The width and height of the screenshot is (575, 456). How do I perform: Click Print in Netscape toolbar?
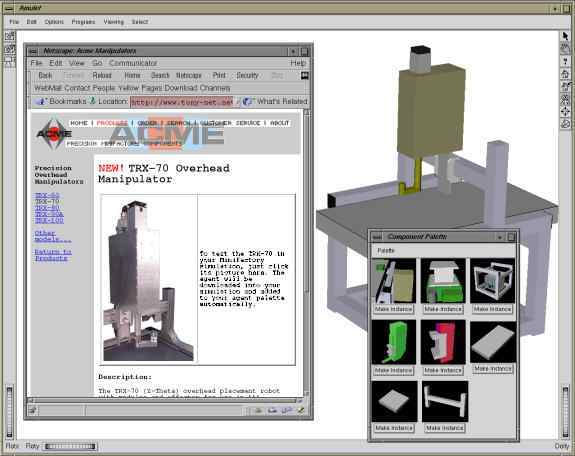click(219, 75)
